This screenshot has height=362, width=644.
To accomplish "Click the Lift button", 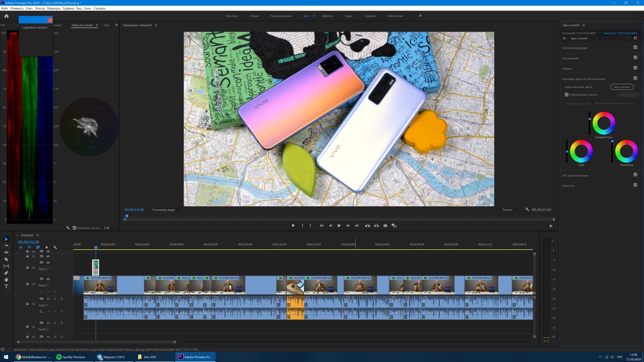I will (x=368, y=226).
